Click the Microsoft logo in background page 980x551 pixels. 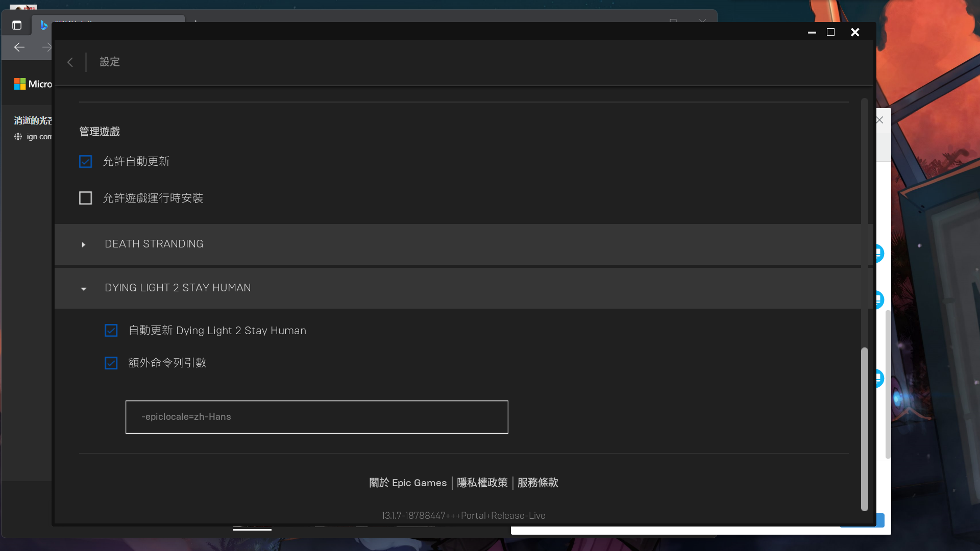20,84
